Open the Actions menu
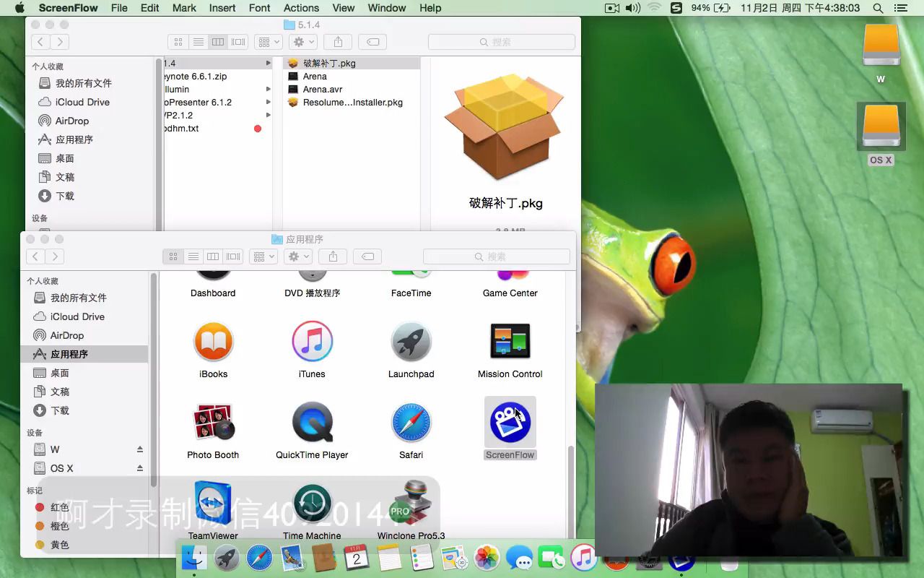 point(301,8)
